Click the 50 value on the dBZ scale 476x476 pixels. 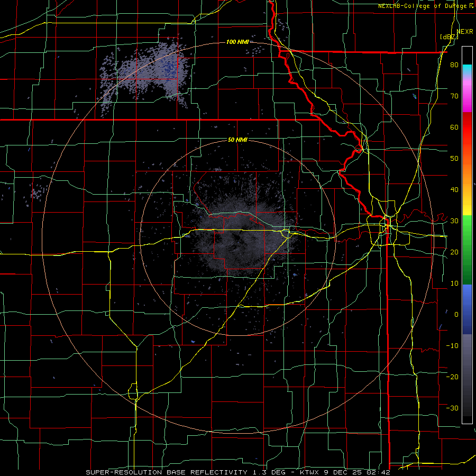(x=454, y=159)
